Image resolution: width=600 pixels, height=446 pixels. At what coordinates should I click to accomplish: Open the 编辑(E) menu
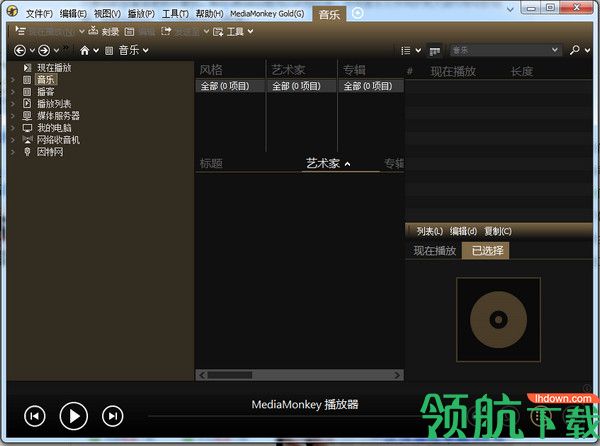[x=73, y=14]
